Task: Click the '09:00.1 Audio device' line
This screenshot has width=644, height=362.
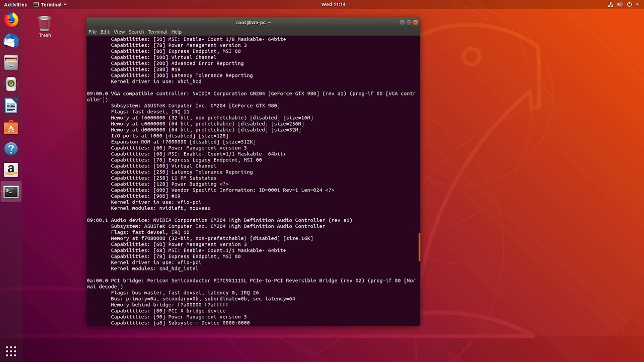Action: tap(219, 220)
